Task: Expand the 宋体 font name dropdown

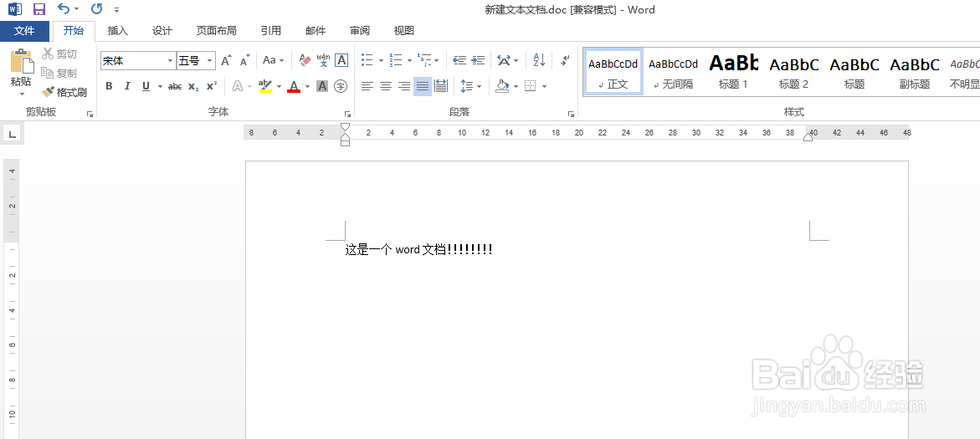Action: 171,60
